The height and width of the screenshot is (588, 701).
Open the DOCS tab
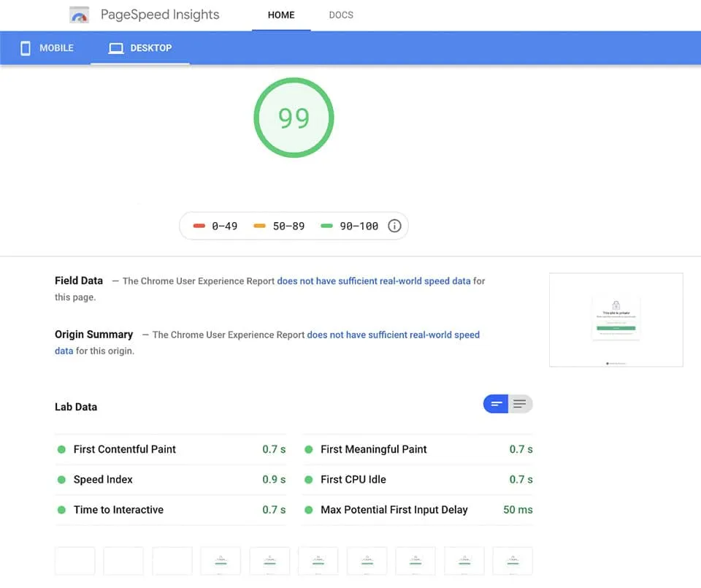pos(341,15)
